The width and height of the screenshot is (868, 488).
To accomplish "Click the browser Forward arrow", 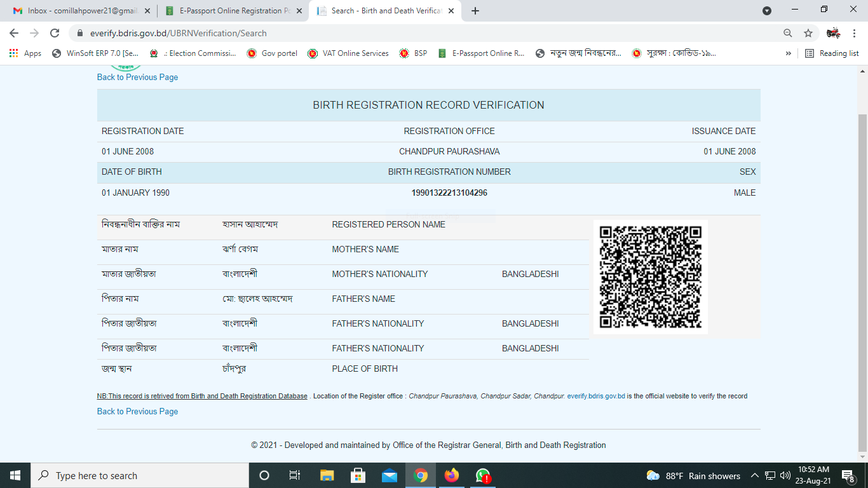I will [x=34, y=33].
